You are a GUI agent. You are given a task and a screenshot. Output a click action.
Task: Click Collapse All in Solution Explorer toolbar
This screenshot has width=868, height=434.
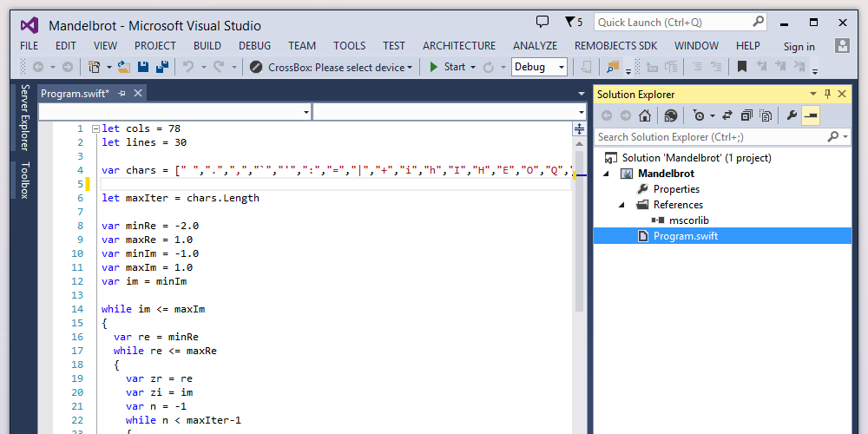[x=746, y=115]
